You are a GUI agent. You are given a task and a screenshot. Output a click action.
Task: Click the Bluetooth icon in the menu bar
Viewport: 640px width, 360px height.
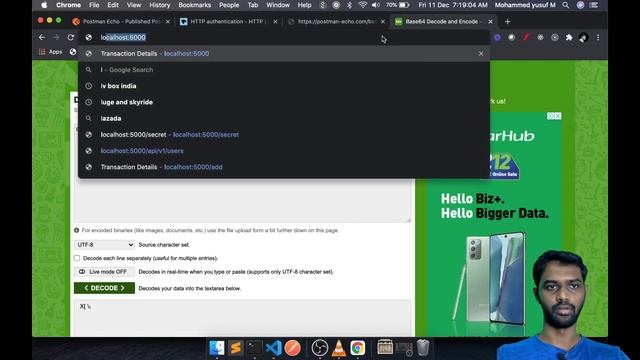click(349, 5)
